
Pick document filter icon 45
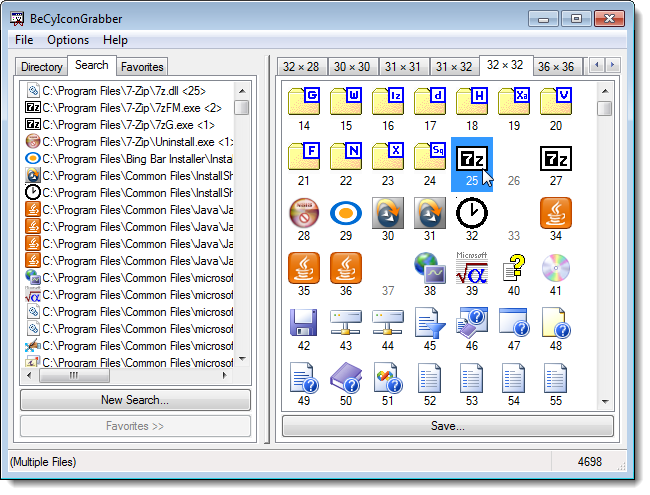(x=430, y=323)
